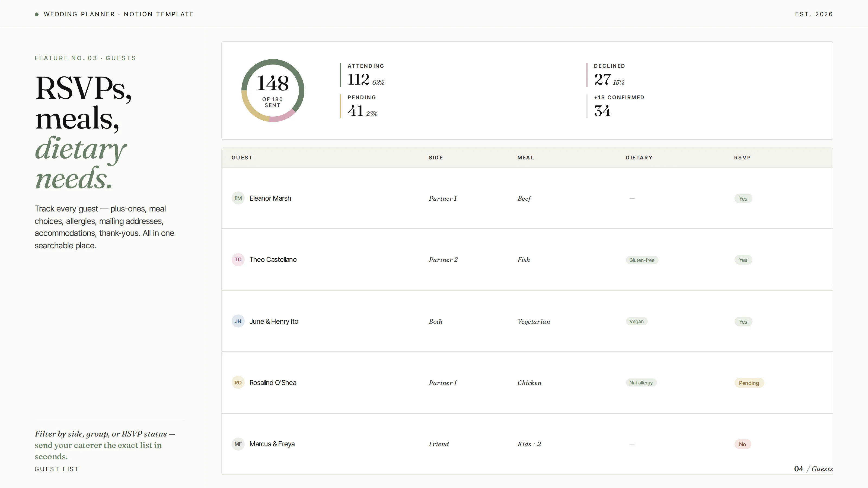Click the EST. 2026 label
This screenshot has width=868, height=488.
814,14
